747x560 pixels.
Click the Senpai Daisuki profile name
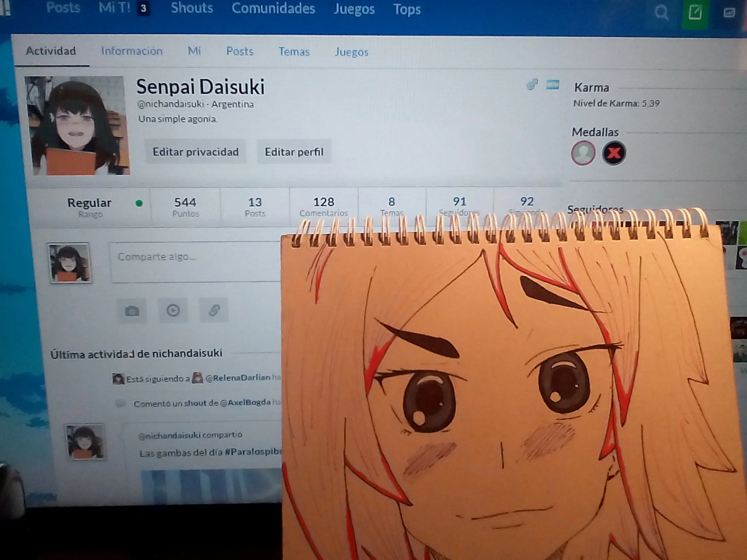(200, 87)
